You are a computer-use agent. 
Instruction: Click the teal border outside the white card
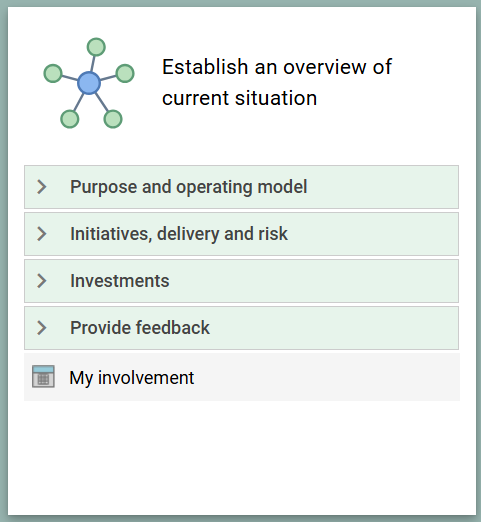tap(4, 261)
